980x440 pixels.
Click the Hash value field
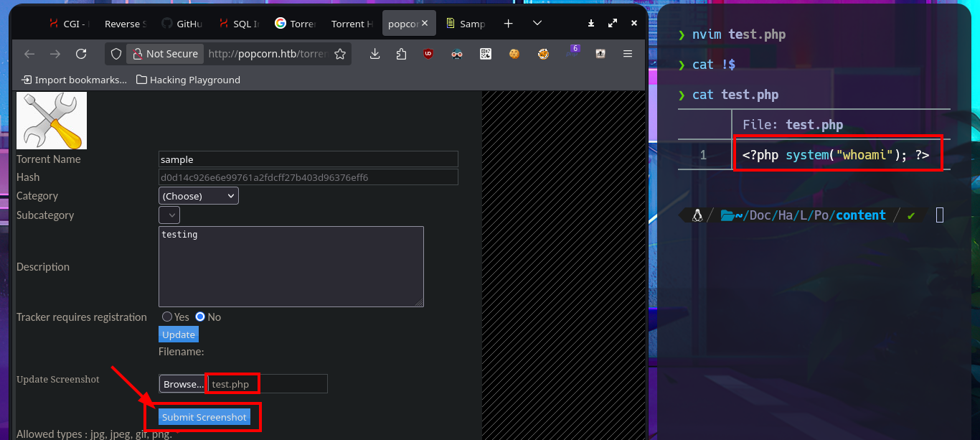pos(308,177)
